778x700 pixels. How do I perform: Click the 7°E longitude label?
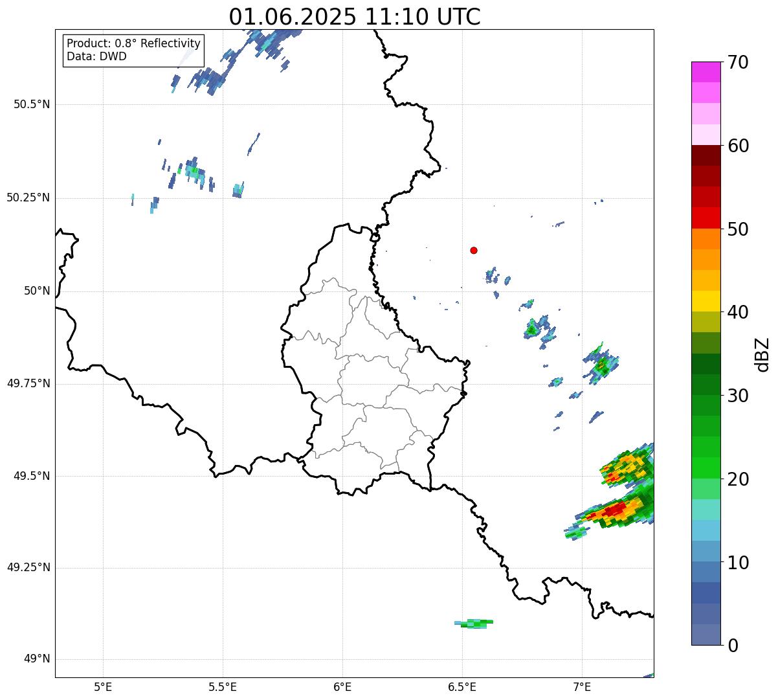[x=582, y=686]
